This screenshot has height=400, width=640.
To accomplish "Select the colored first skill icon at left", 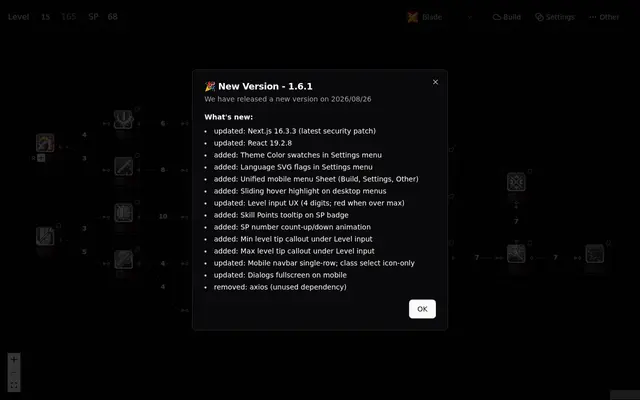I will click(45, 143).
